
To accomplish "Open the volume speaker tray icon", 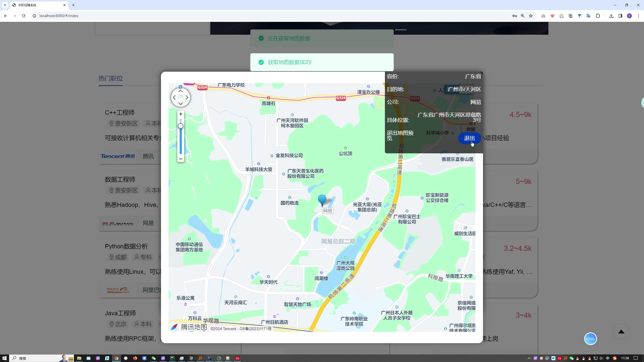I will click(x=601, y=358).
